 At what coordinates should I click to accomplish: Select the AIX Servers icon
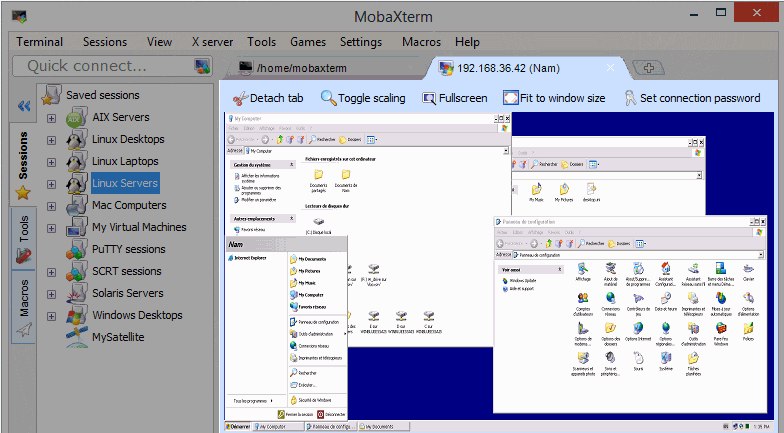point(76,118)
